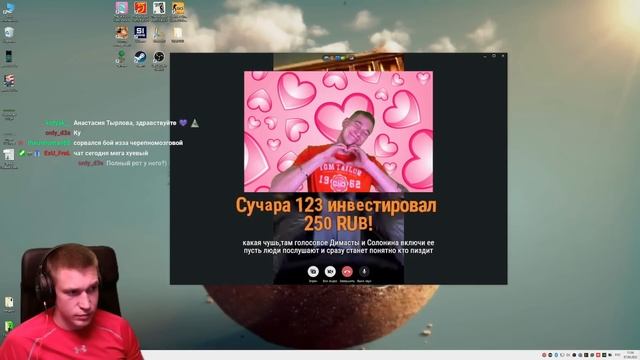640x360 pixels.
Task: Open the Recycle Bin desktop icon
Action: point(9,33)
